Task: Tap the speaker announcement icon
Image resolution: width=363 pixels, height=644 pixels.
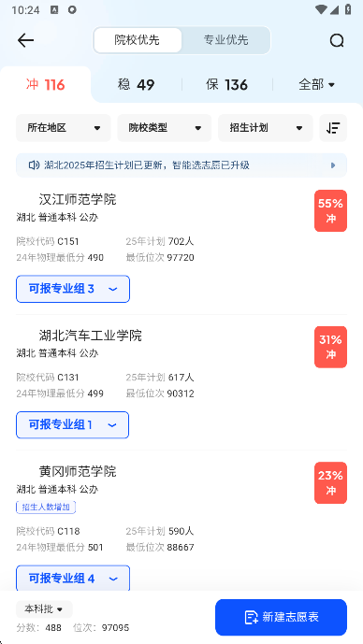Action: point(34,165)
